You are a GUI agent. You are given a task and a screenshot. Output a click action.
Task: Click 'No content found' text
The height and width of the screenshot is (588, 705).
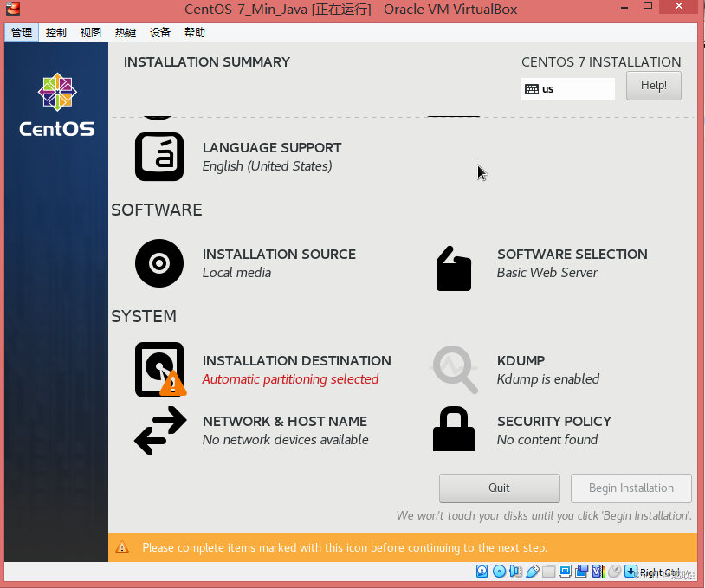coord(547,440)
